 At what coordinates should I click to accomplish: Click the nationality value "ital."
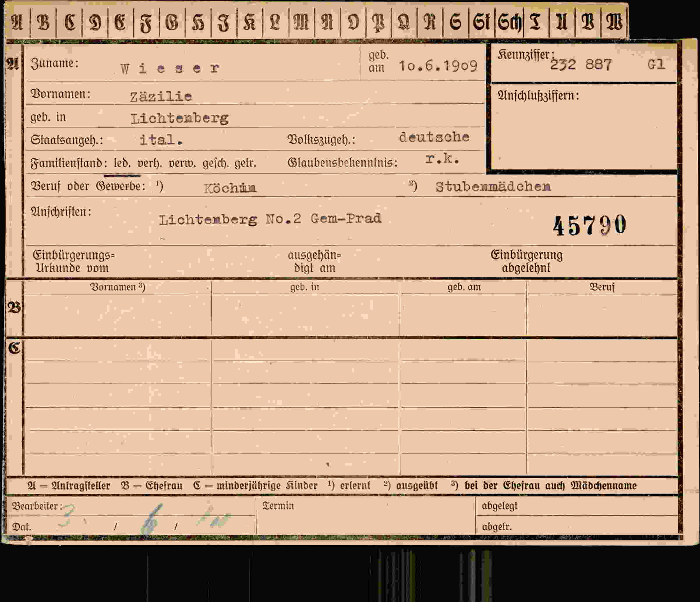coord(161,139)
